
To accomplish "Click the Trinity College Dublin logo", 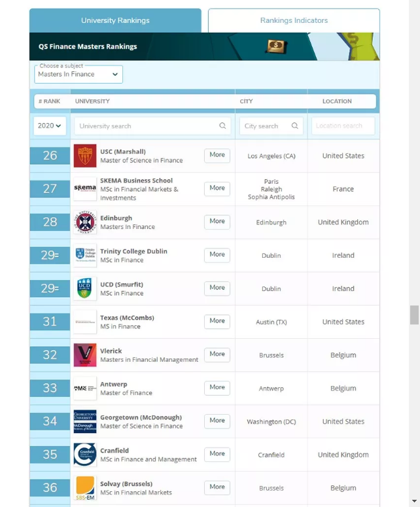I will click(85, 255).
